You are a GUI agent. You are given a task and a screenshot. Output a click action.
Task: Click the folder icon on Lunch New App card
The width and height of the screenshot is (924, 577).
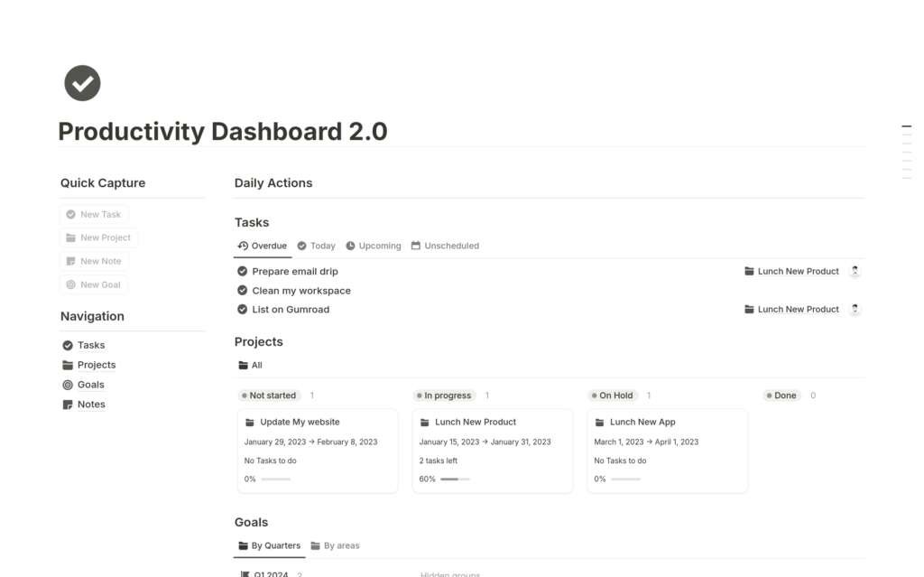599,423
